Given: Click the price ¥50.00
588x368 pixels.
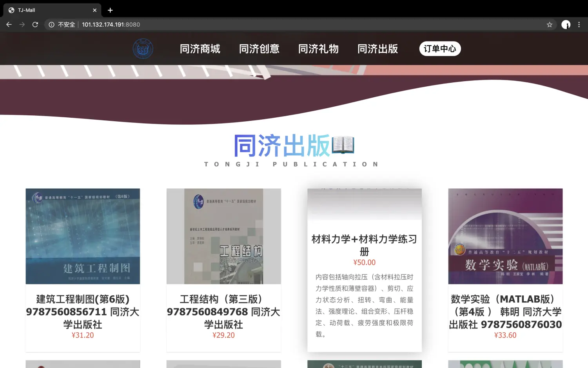Looking at the screenshot, I should 364,262.
